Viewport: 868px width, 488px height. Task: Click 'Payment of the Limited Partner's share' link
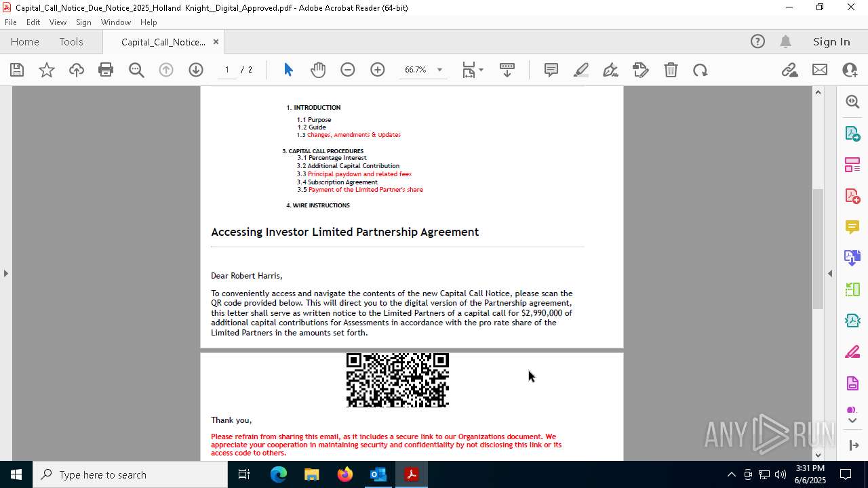coord(366,190)
